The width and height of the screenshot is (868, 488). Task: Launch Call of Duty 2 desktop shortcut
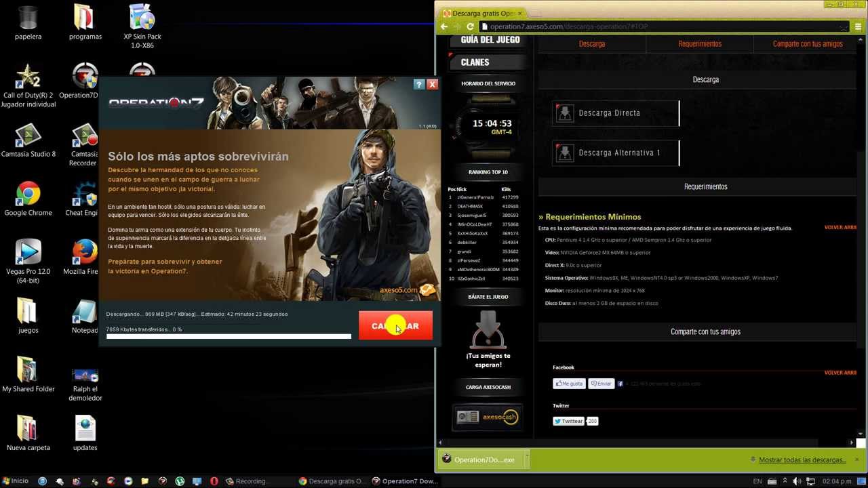(x=28, y=85)
